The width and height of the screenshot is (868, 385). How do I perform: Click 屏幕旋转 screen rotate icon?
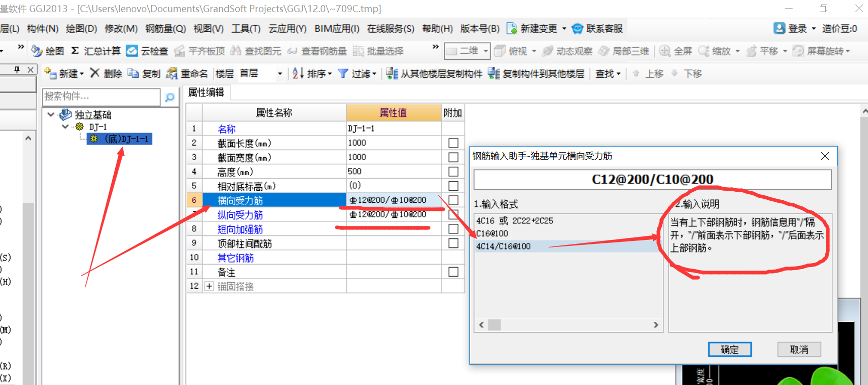point(798,51)
